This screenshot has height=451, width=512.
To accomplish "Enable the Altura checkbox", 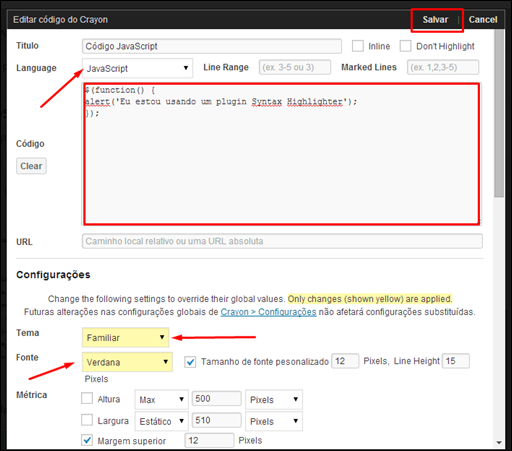I will click(87, 398).
